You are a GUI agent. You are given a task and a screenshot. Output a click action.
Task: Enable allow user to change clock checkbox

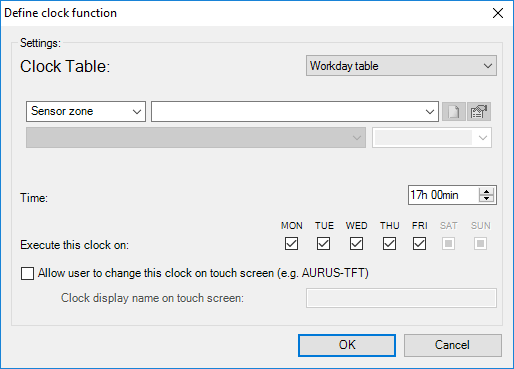click(27, 273)
